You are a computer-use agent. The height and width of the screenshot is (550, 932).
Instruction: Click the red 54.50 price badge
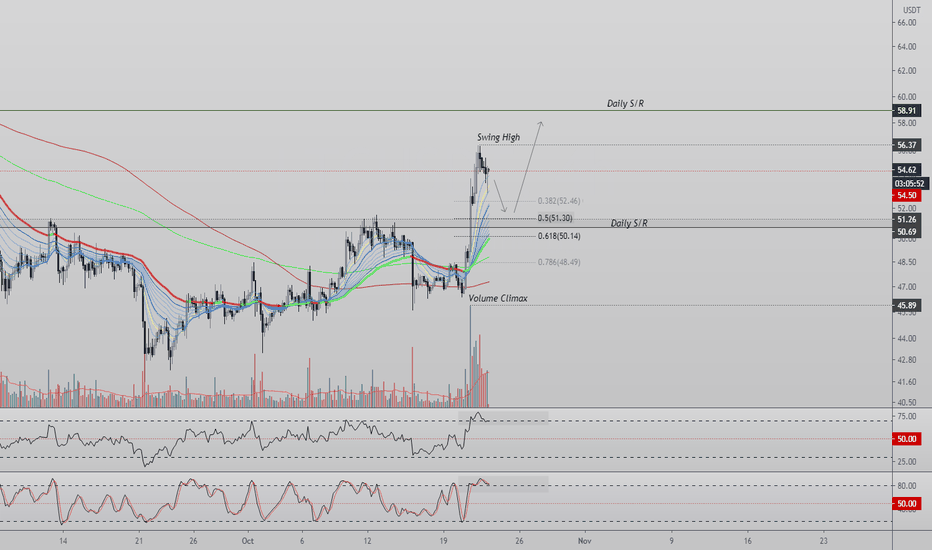pyautogui.click(x=906, y=196)
